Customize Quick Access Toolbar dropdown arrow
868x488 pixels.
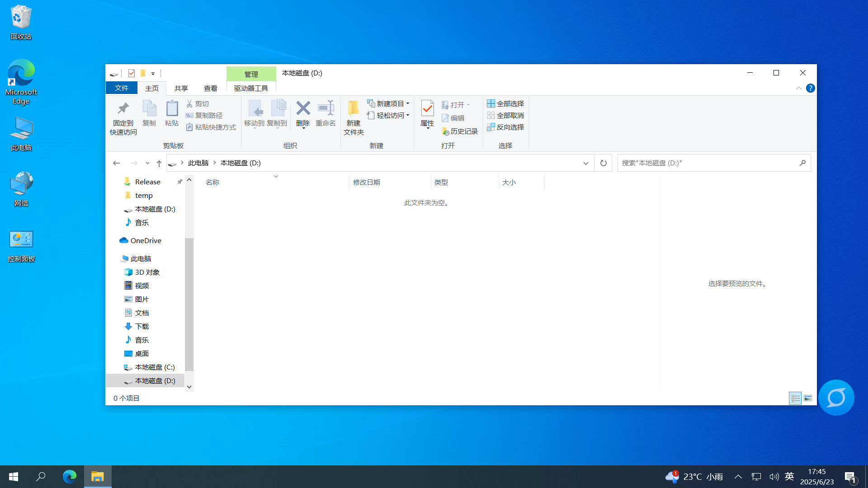(x=153, y=74)
